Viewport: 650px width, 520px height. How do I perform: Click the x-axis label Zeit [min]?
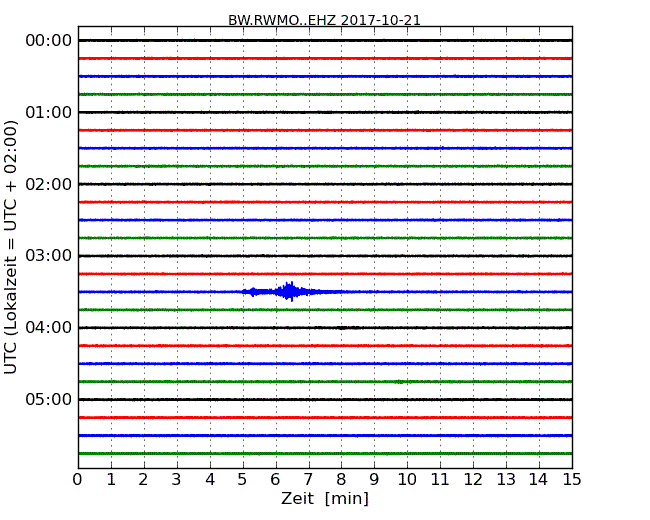(x=325, y=498)
